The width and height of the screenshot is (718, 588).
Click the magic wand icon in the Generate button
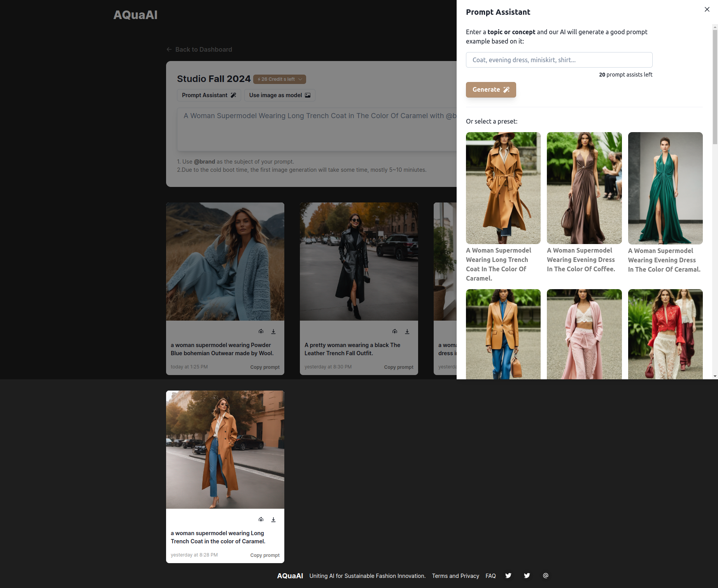coord(506,90)
